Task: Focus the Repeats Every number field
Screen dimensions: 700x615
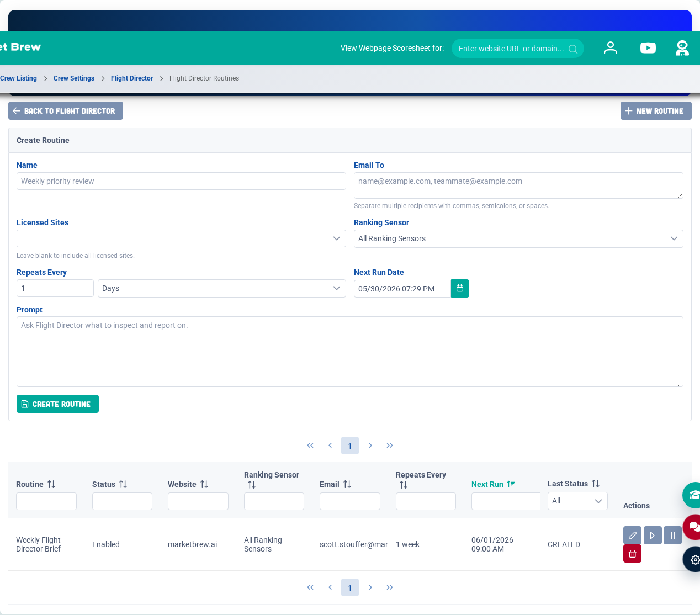Action: coord(55,288)
